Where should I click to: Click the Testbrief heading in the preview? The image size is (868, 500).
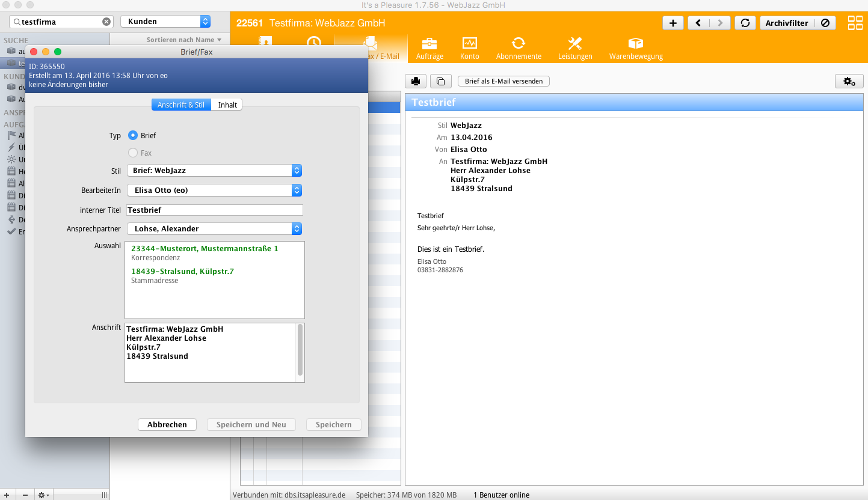point(434,103)
